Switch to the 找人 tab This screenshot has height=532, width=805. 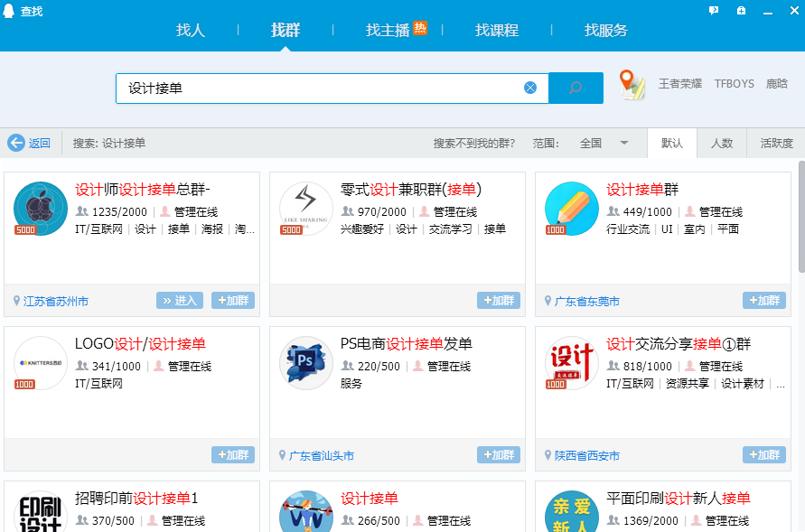(x=190, y=29)
